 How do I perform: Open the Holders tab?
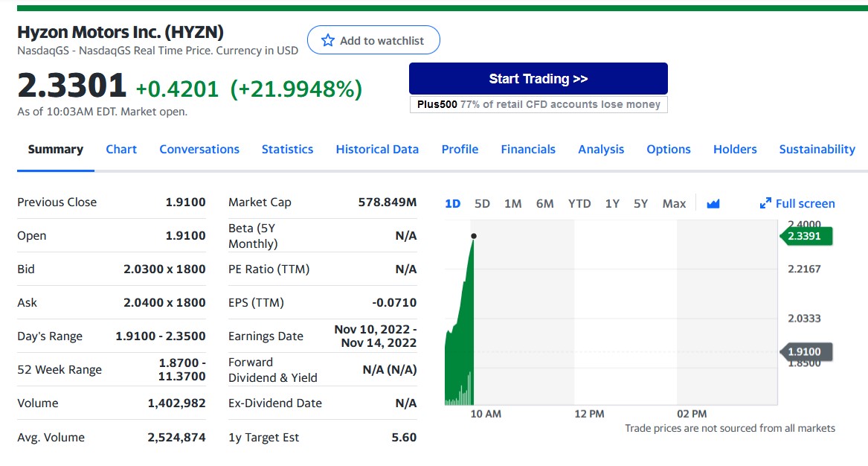click(735, 149)
